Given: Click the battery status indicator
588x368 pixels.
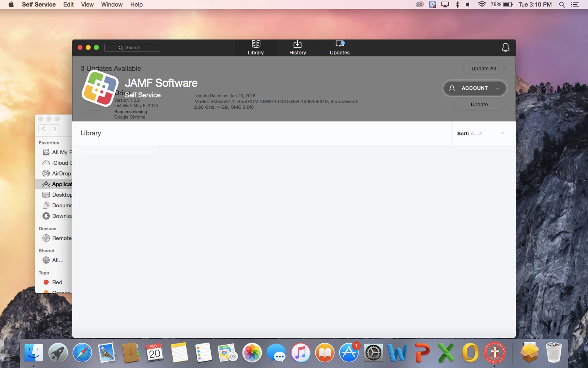Looking at the screenshot, I should pos(502,4).
